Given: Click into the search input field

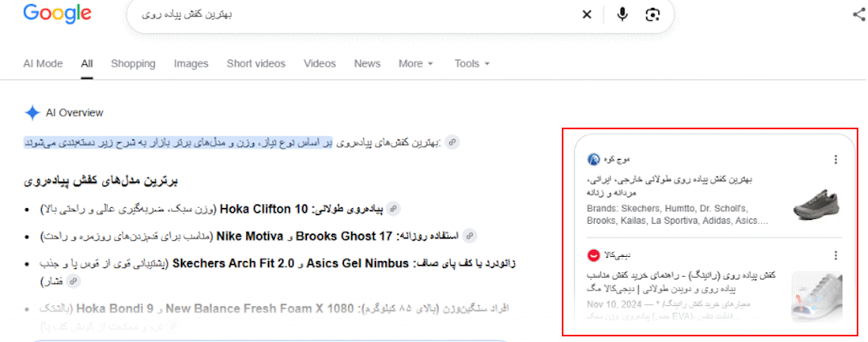Looking at the screenshot, I should (x=354, y=15).
